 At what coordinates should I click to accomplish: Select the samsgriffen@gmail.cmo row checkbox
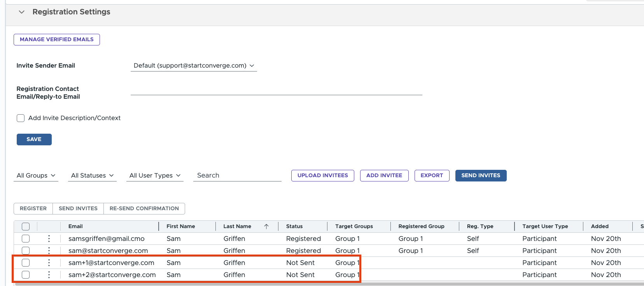click(26, 239)
